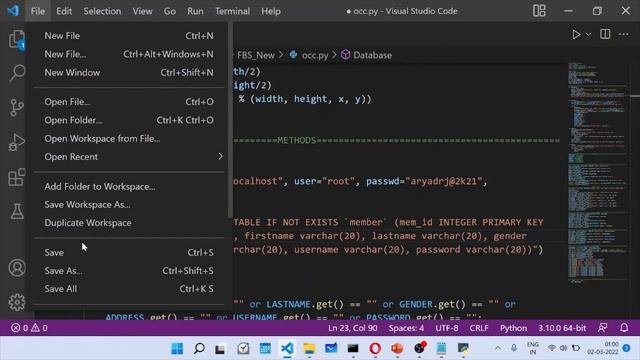Open the Extensions view

tap(17, 178)
